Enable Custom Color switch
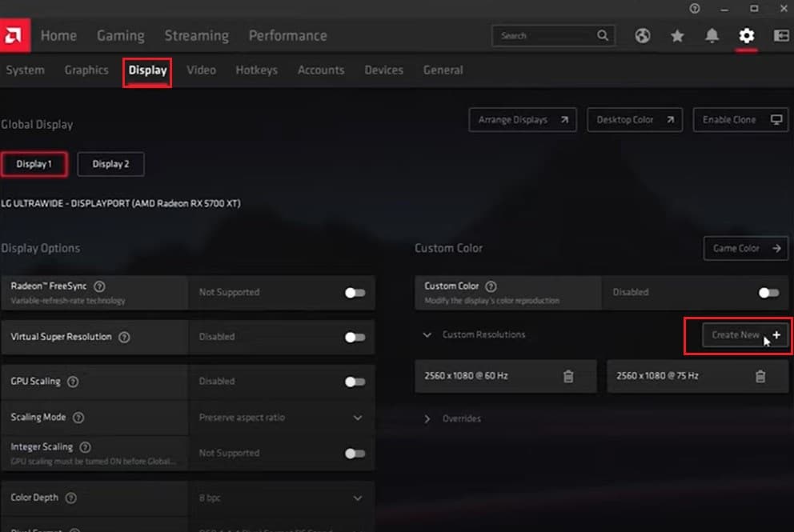 pos(768,293)
